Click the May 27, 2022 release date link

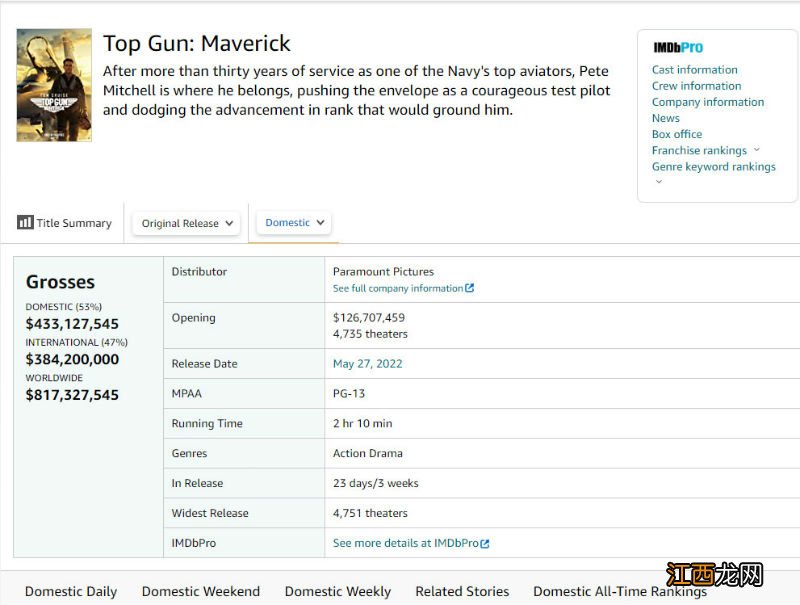tap(368, 364)
